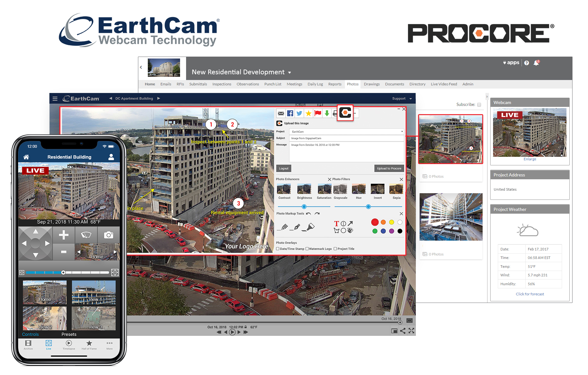Tap the zoom in plus button on phone

(x=64, y=235)
